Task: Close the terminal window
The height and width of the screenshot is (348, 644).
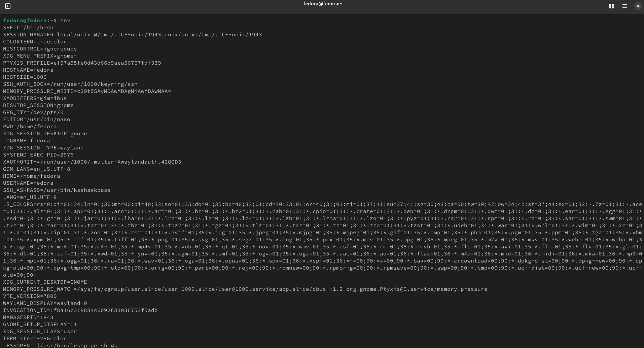Action: pos(638,6)
